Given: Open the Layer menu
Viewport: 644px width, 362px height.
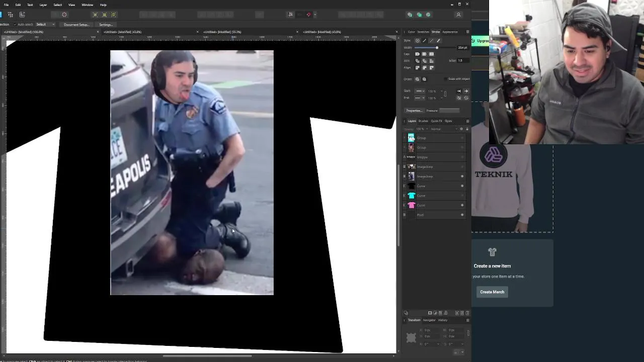Looking at the screenshot, I should point(43,5).
